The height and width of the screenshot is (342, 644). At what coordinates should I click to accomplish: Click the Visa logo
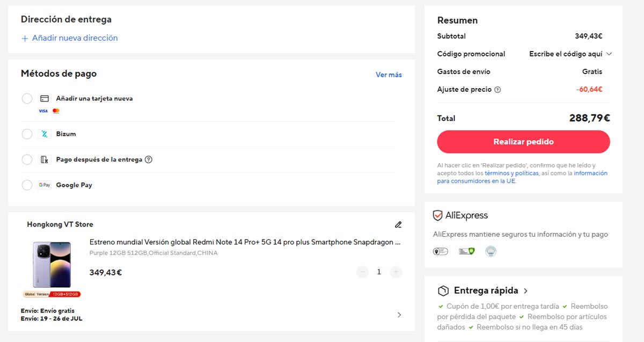43,111
